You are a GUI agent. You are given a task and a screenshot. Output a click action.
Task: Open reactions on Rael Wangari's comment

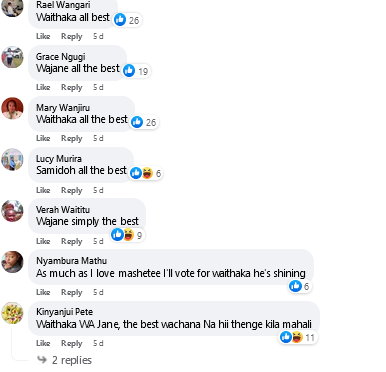[127, 20]
